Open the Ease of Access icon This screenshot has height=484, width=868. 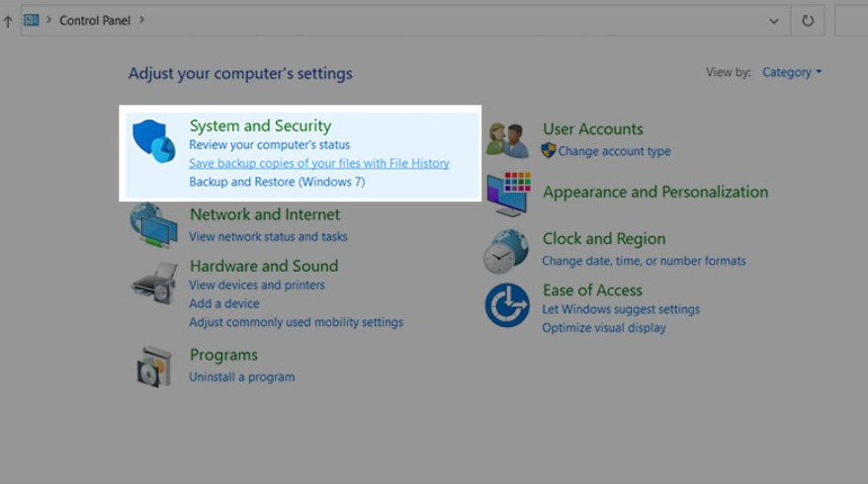[x=507, y=305]
